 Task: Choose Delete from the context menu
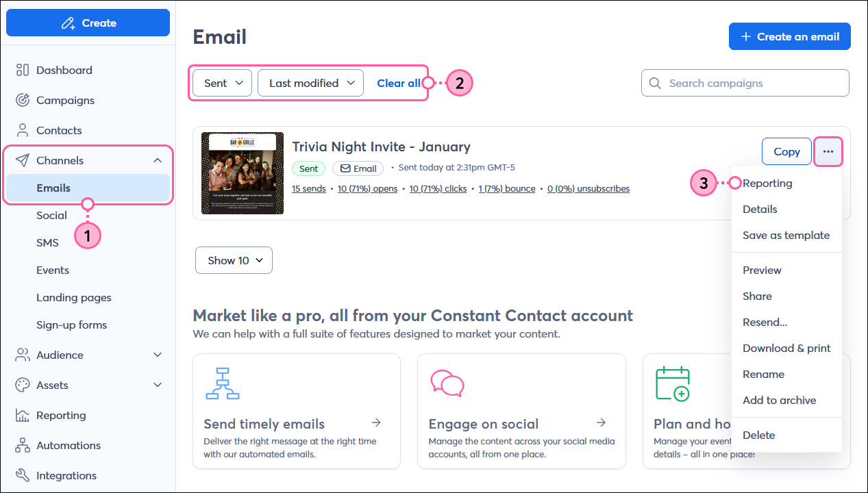pyautogui.click(x=758, y=435)
